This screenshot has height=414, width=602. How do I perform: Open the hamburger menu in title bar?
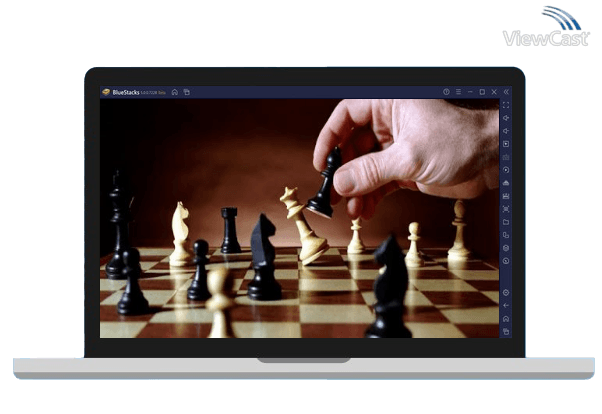(x=458, y=92)
